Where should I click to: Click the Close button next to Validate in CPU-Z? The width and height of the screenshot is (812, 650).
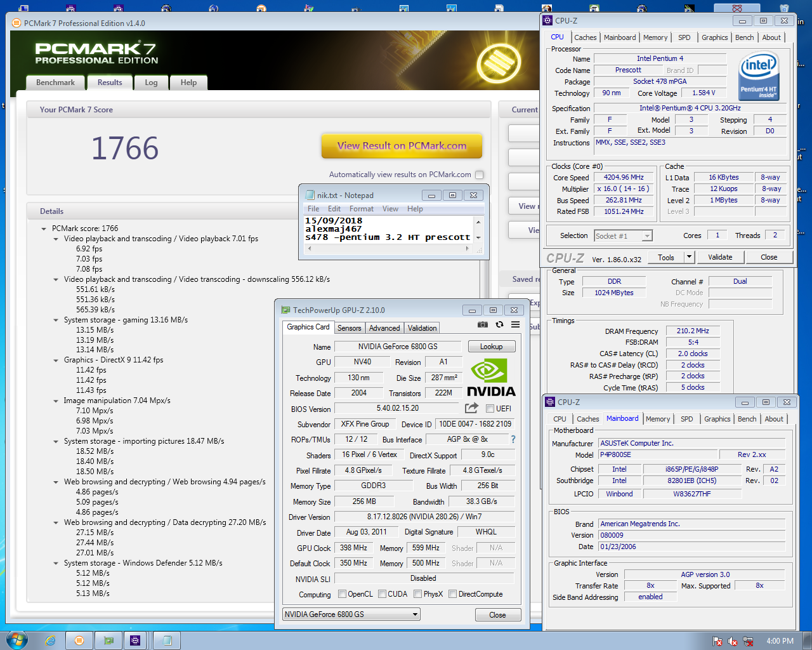pos(769,257)
